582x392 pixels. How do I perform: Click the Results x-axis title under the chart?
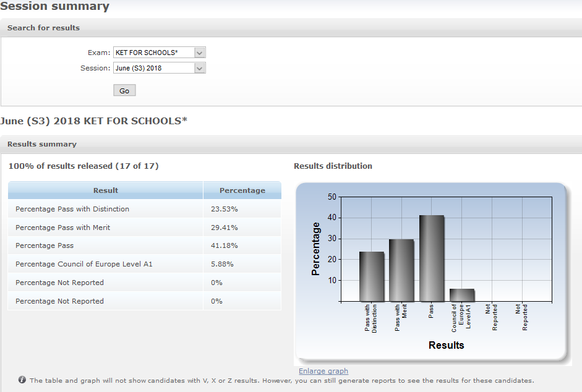(x=446, y=345)
